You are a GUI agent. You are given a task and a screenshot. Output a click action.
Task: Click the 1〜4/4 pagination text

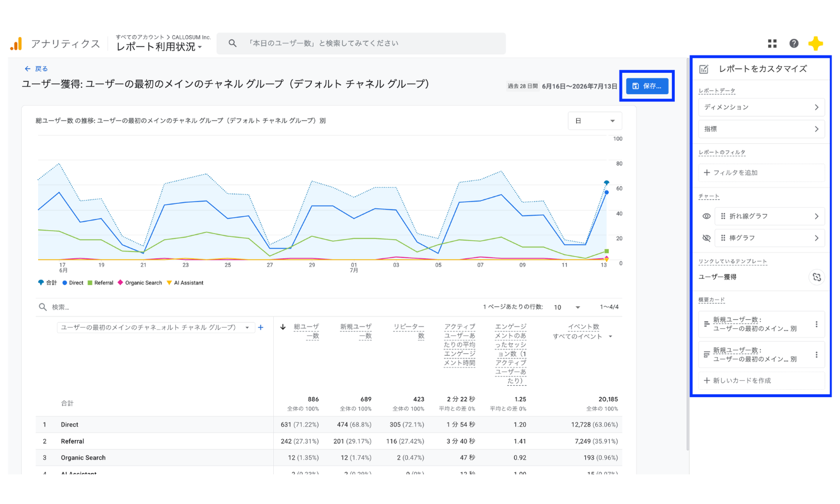[609, 307]
